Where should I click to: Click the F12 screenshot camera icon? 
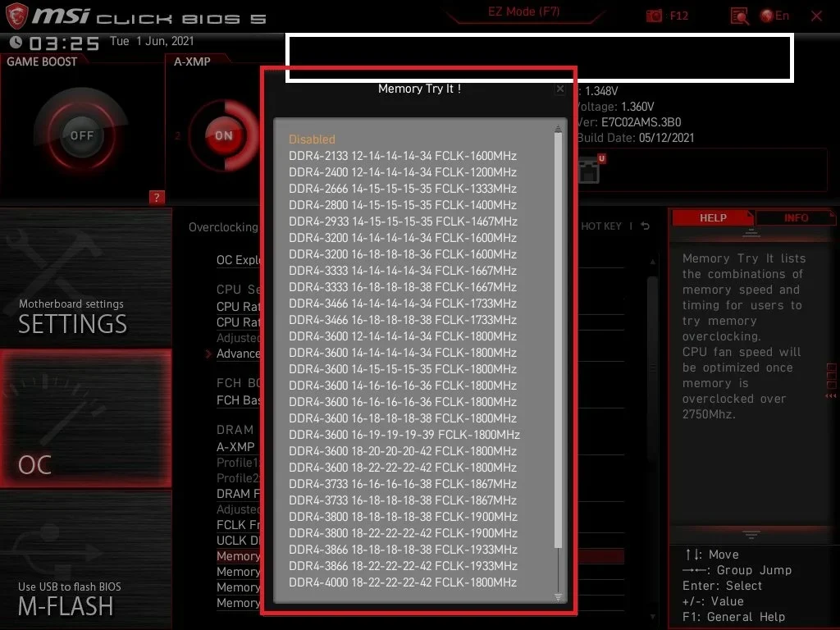tap(654, 16)
